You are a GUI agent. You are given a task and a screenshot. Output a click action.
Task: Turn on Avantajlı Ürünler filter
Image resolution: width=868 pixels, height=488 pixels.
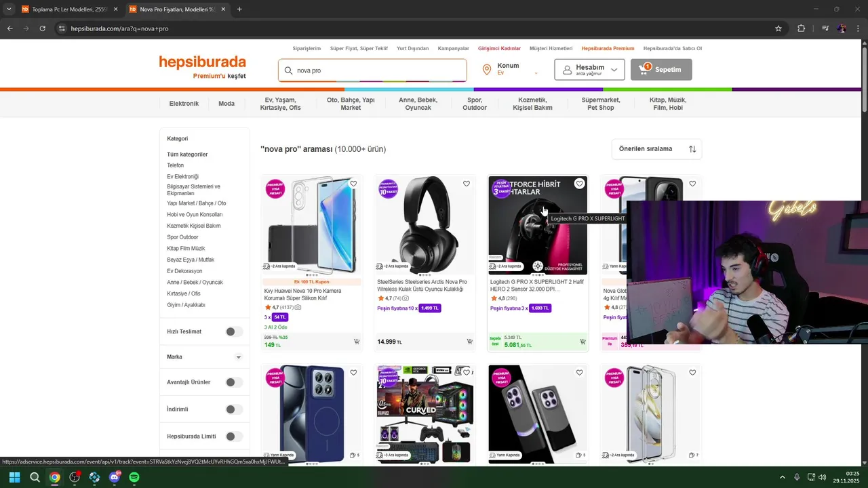click(234, 382)
